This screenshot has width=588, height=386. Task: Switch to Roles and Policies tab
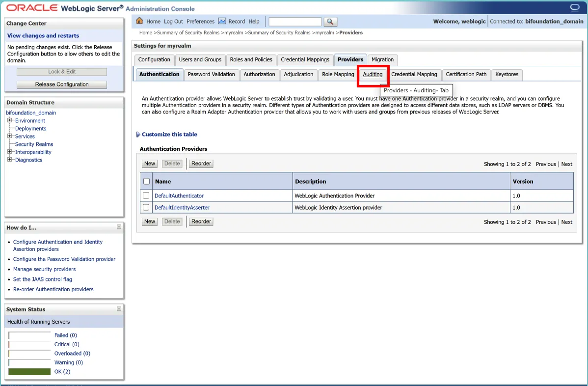[251, 59]
